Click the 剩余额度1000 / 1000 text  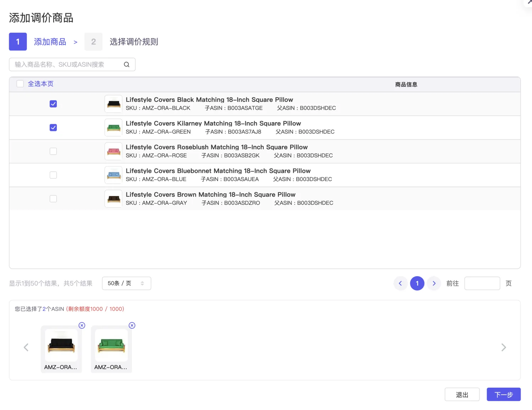(x=95, y=309)
